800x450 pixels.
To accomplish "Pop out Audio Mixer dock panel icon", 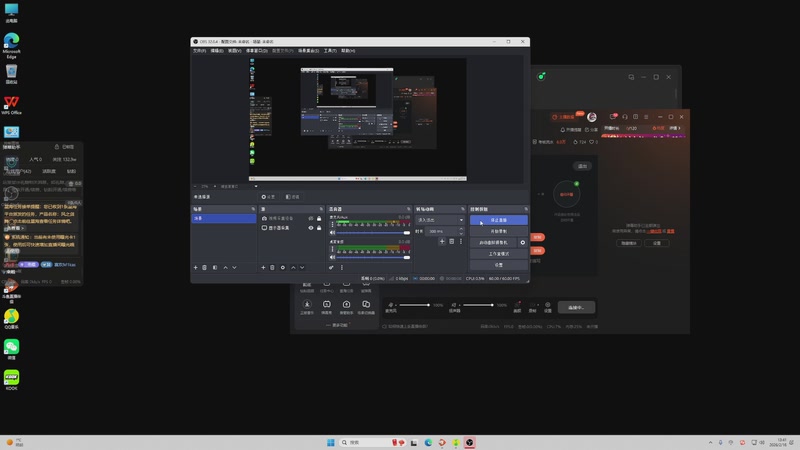I will pyautogui.click(x=409, y=209).
